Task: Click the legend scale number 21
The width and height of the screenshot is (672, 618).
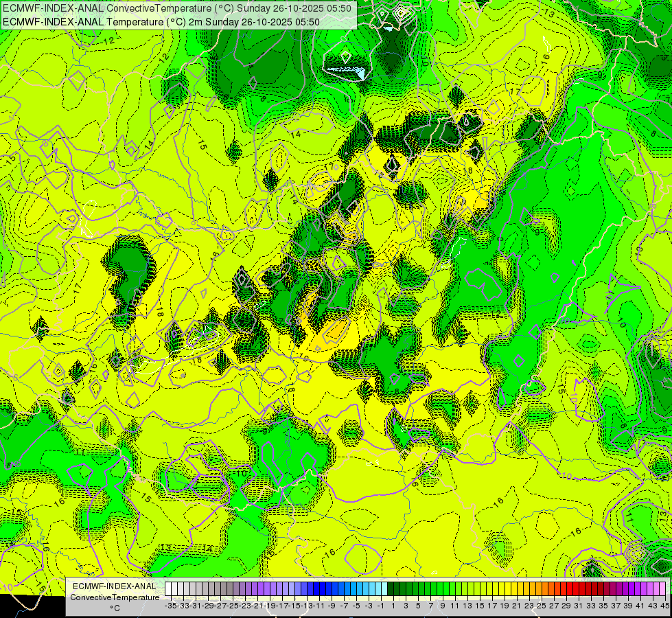Action: point(516,606)
